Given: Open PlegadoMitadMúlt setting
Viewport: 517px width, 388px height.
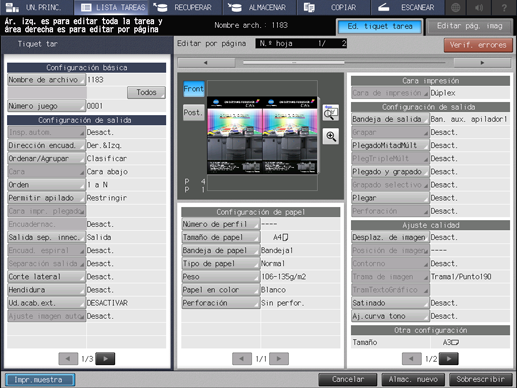Looking at the screenshot, I should (390, 145).
